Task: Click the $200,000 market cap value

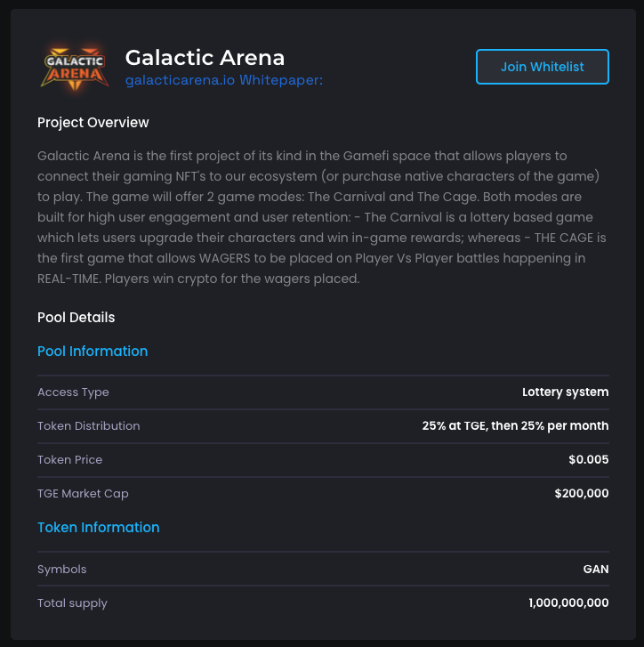Action: [x=581, y=493]
